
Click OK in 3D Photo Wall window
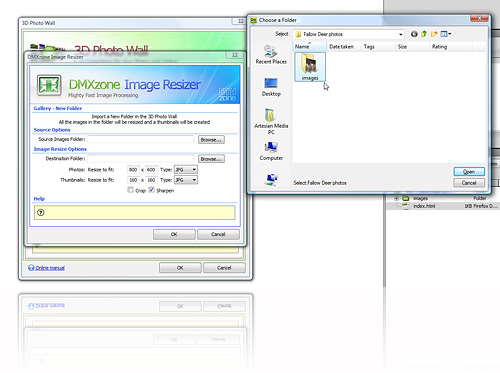(180, 268)
